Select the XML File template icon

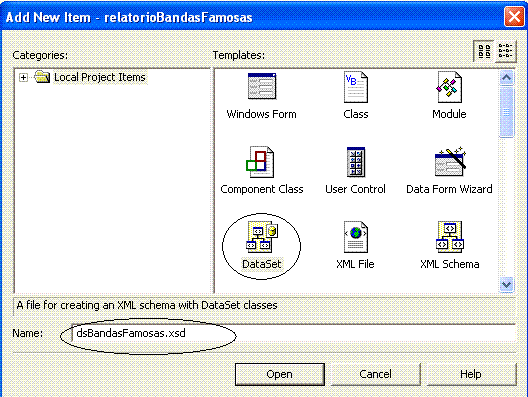[356, 237]
